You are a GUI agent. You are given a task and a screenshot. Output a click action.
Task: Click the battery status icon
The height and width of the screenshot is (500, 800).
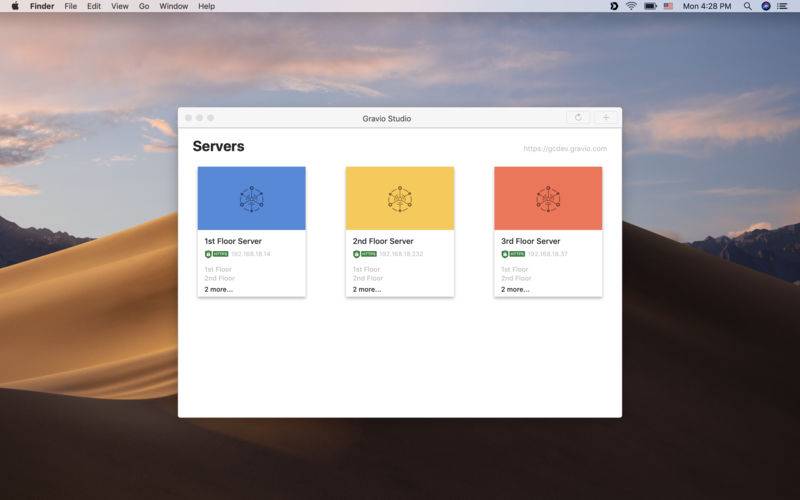click(650, 6)
